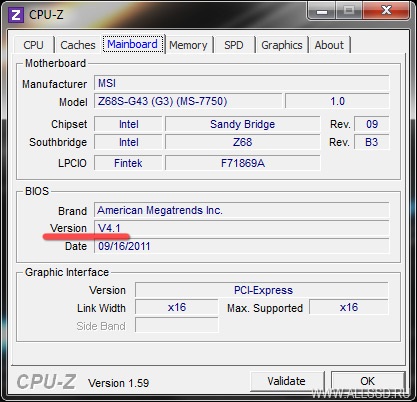Click the Southbridge Z68 field
417x402 pixels.
pos(242,142)
